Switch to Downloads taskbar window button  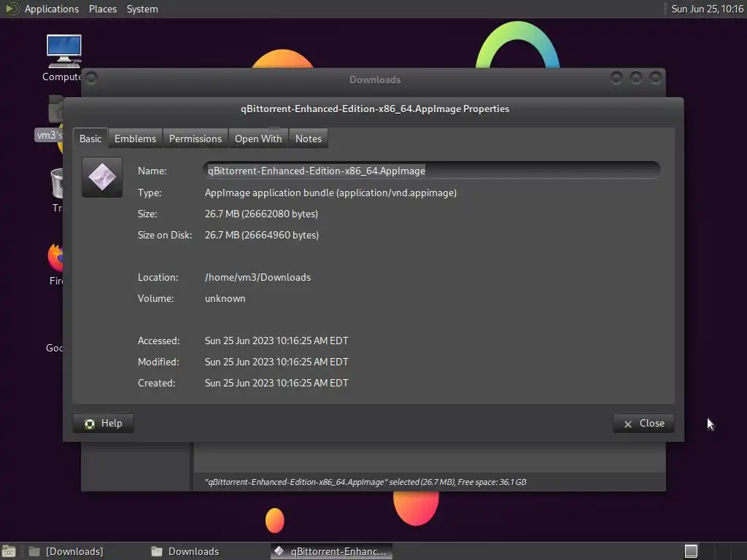pos(186,551)
